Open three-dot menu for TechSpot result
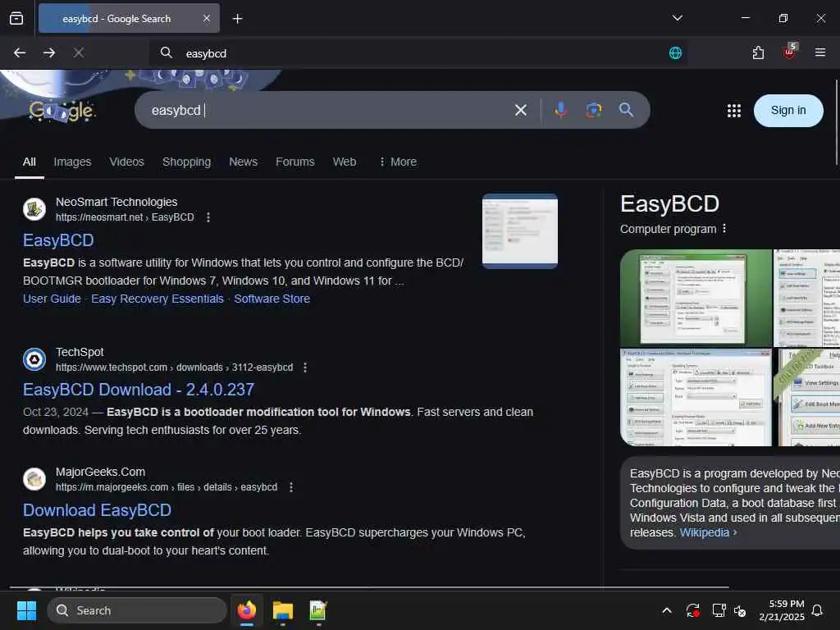 305,367
